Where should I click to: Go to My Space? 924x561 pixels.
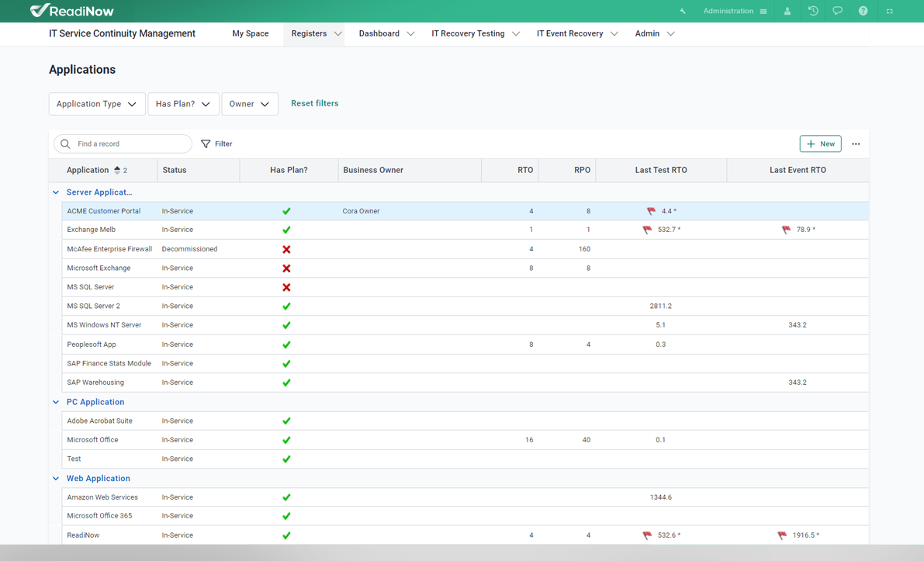[251, 33]
